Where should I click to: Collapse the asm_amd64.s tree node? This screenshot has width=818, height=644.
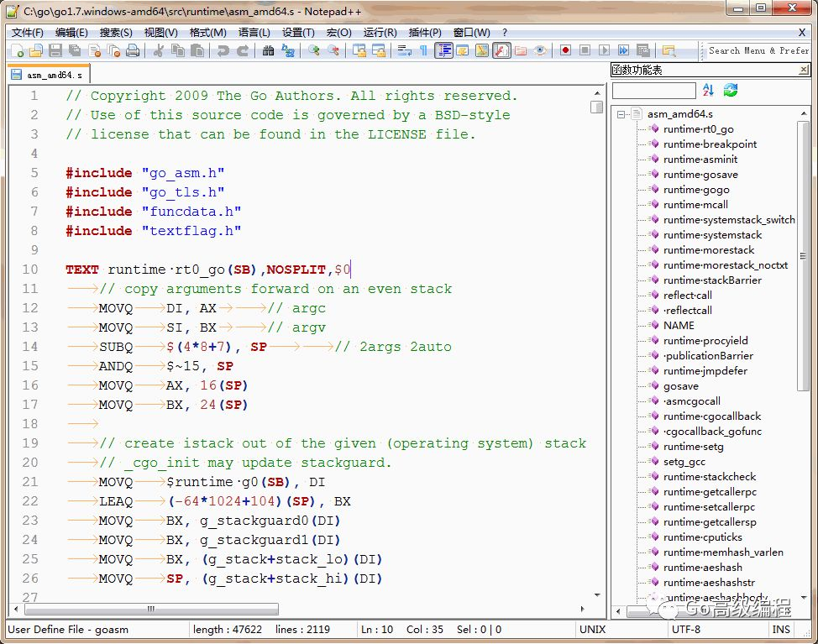(621, 114)
